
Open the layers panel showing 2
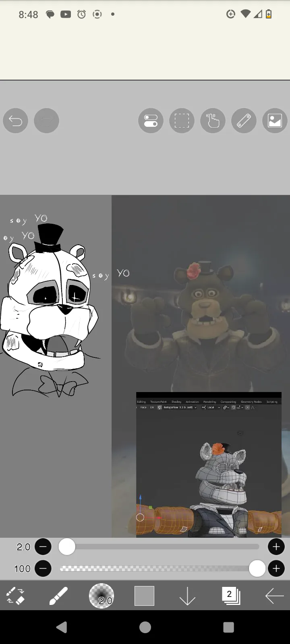coord(231,596)
